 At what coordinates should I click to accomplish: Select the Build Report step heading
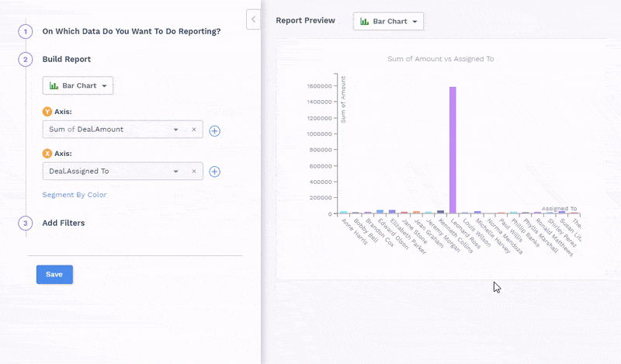tap(66, 59)
